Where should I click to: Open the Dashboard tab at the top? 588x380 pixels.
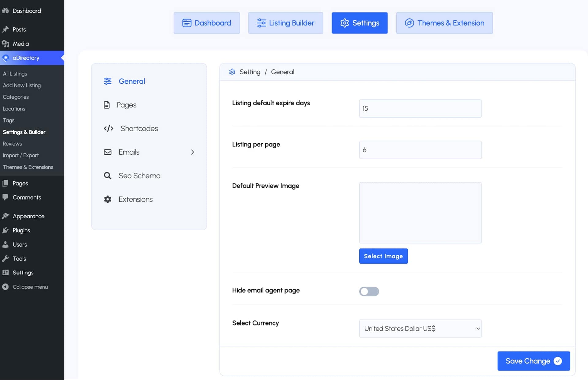[x=207, y=23]
